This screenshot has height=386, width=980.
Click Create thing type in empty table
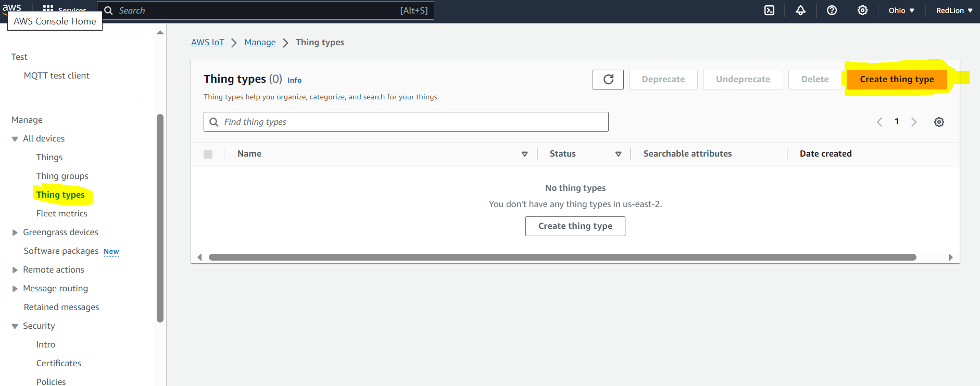575,226
